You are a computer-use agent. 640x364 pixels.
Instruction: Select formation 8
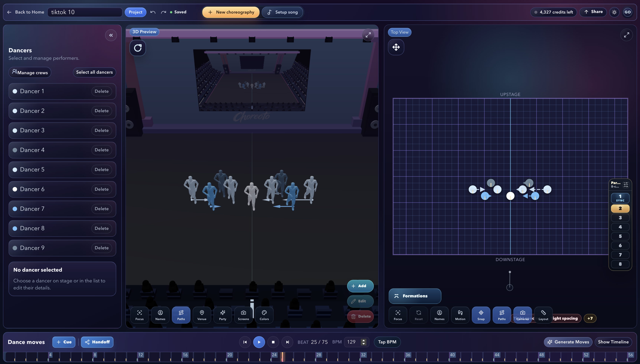(x=620, y=264)
